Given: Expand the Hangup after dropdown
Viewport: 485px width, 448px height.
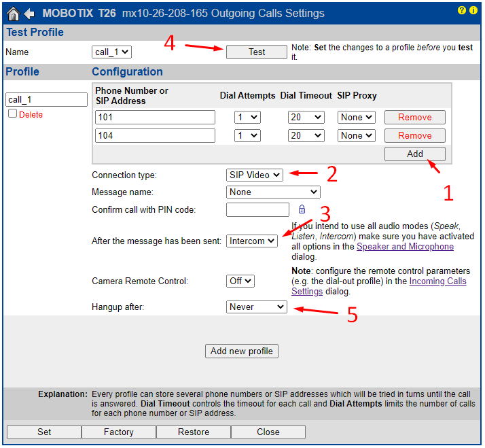Looking at the screenshot, I should coord(257,307).
